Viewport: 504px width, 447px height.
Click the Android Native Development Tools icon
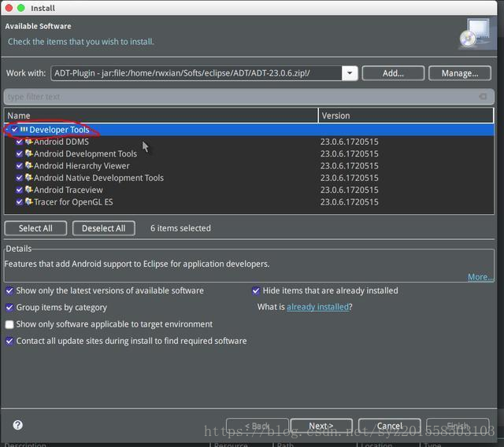29,178
